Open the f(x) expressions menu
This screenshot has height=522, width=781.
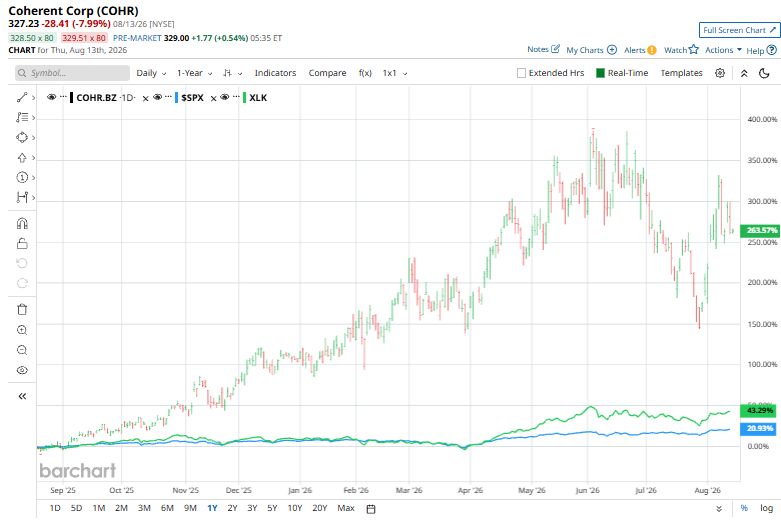[365, 73]
